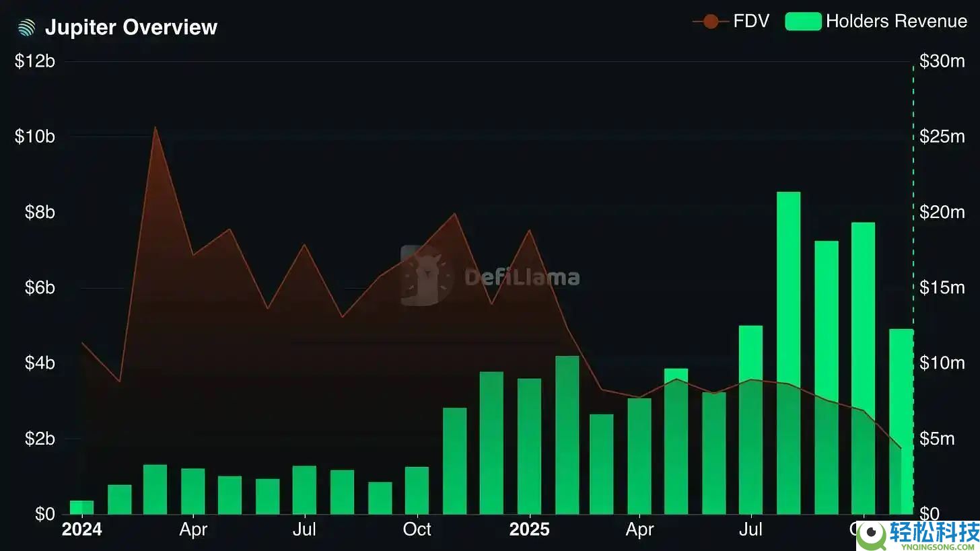Click the first Oct label on the x-axis
Viewport: 980px width, 551px height.
click(x=417, y=529)
